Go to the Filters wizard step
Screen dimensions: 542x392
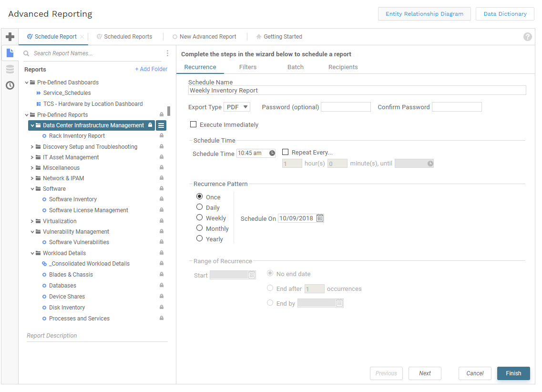pos(248,67)
